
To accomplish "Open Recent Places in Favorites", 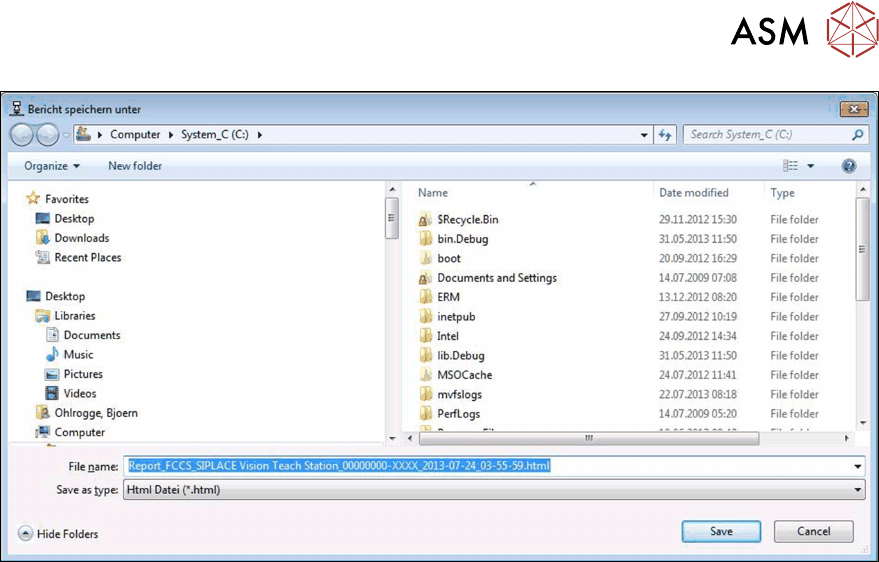I will coord(87,258).
